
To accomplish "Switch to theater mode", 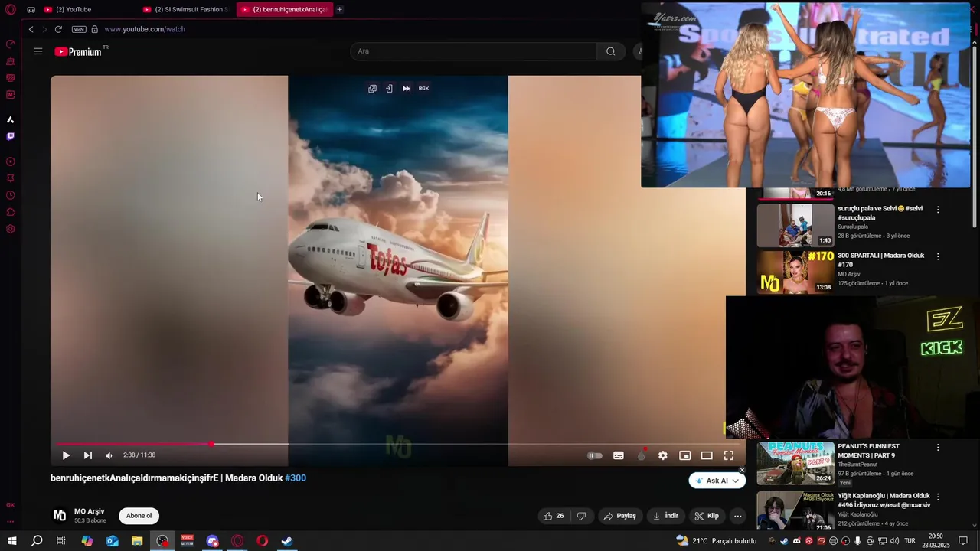I will pos(707,455).
